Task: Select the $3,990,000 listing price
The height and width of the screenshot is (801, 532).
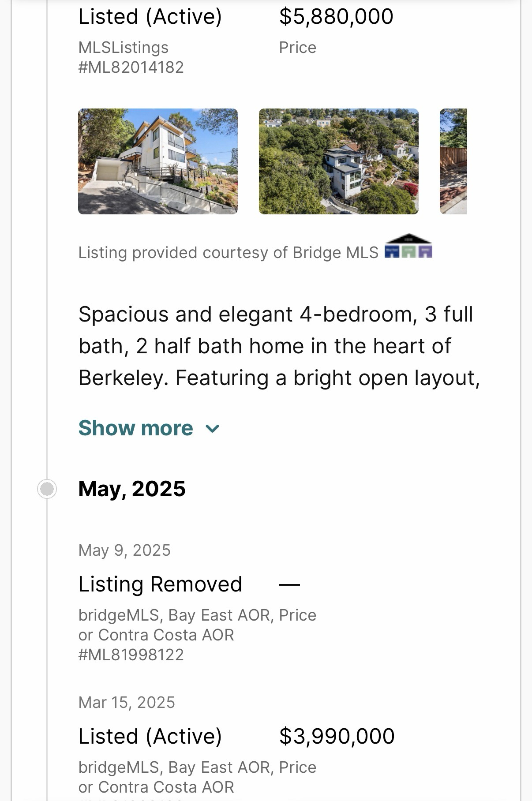Action: 337,736
